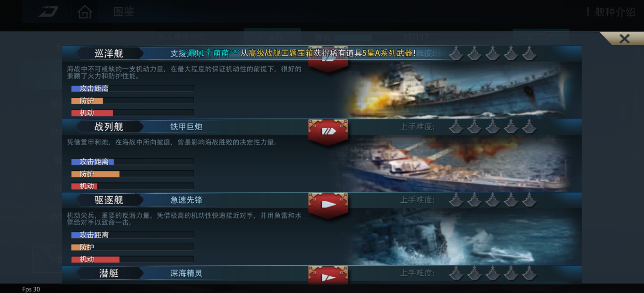This screenshot has width=644, height=293.
Task: Select the 战列舰 title label
Action: coord(109,127)
